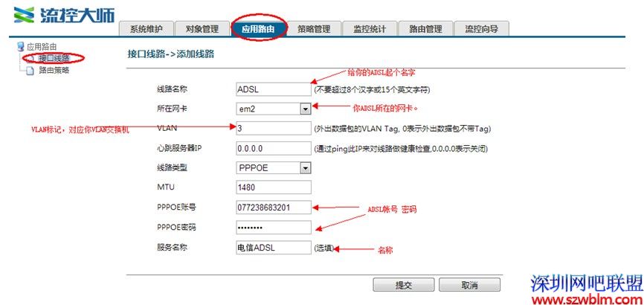Click the 路由策略 page icon in sidebar
The image size is (644, 305).
30,71
